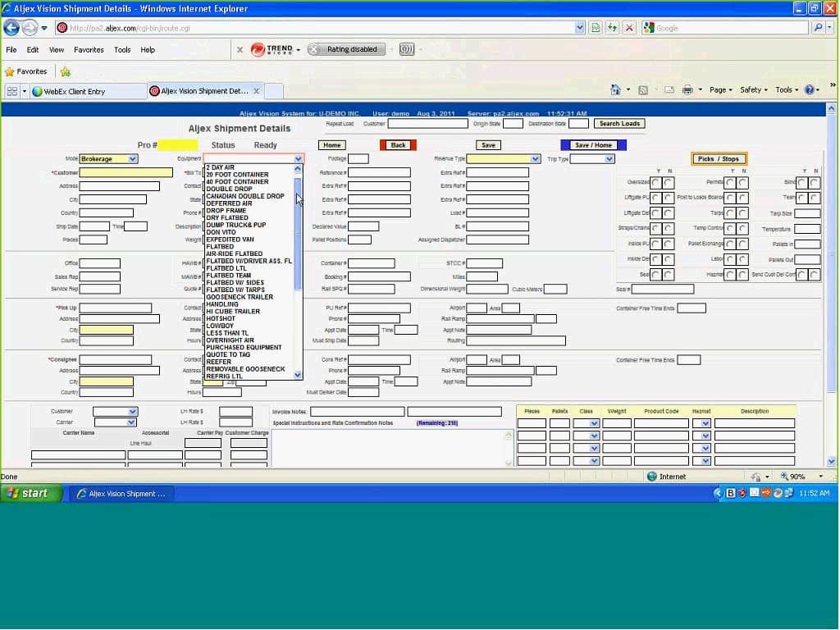Click the Home button in the form

[x=331, y=145]
